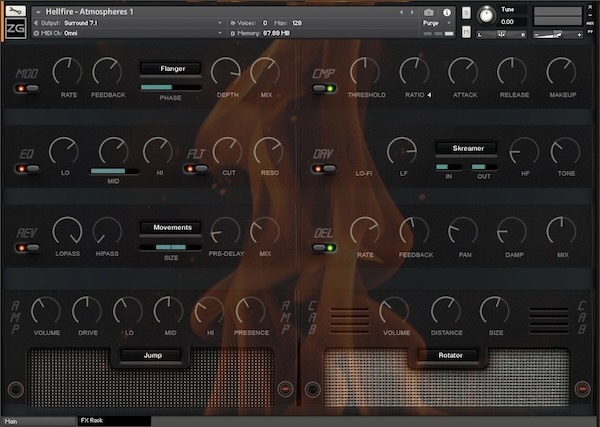
Task: Click the cabinet DISTANCE knob
Action: [x=446, y=310]
